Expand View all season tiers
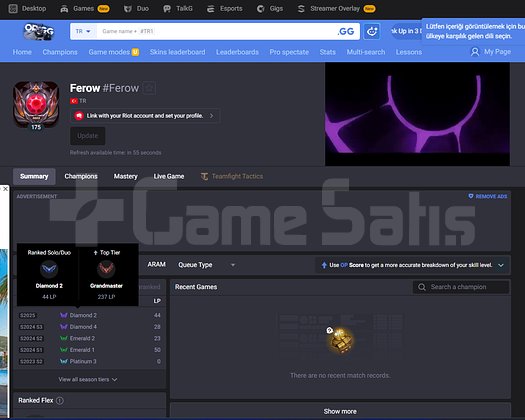The width and height of the screenshot is (525, 420). pyautogui.click(x=88, y=379)
